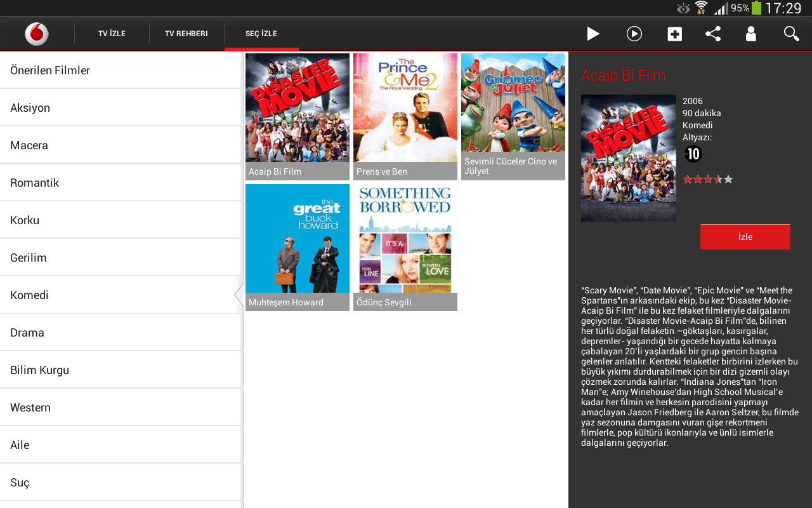Tap the Komedi genre text in details panel
This screenshot has height=508, width=812.
click(x=698, y=125)
